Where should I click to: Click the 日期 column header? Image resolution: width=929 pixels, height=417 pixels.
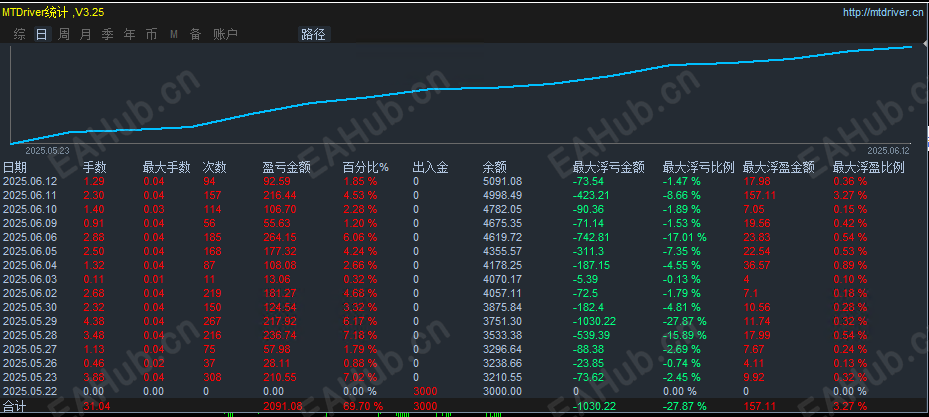coord(15,168)
